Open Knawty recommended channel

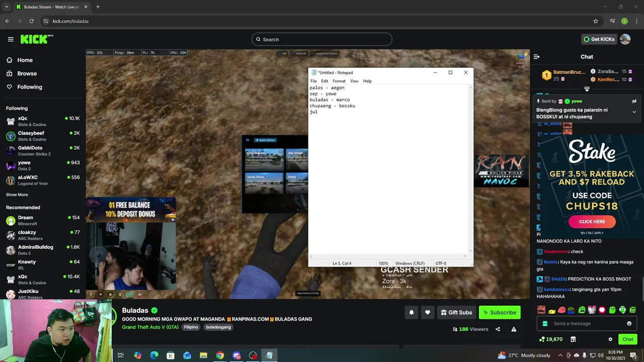tap(43, 264)
